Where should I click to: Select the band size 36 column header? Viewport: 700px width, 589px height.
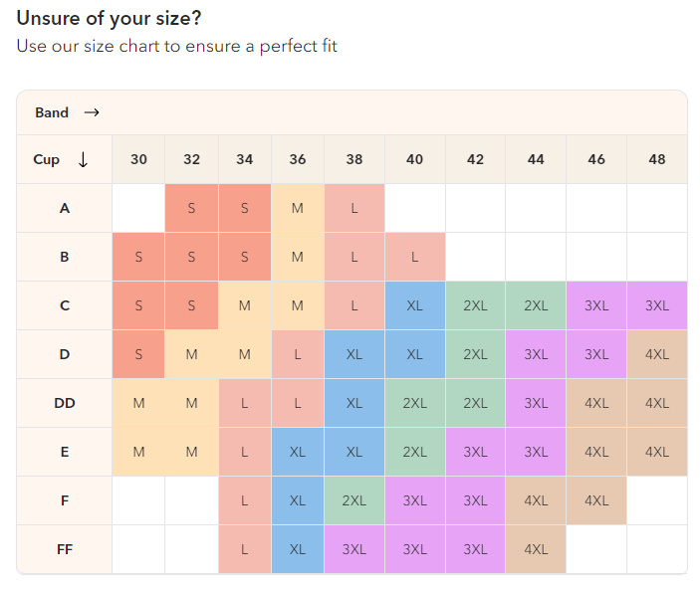[x=297, y=159]
